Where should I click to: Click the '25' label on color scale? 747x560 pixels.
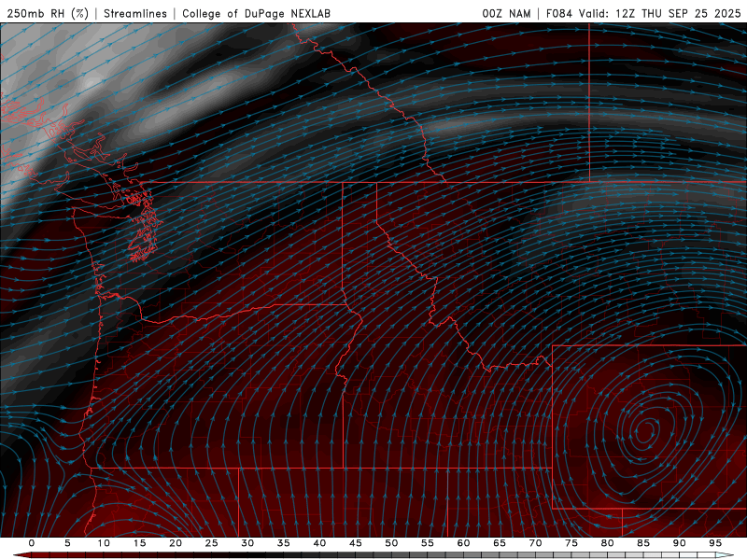coord(211,543)
